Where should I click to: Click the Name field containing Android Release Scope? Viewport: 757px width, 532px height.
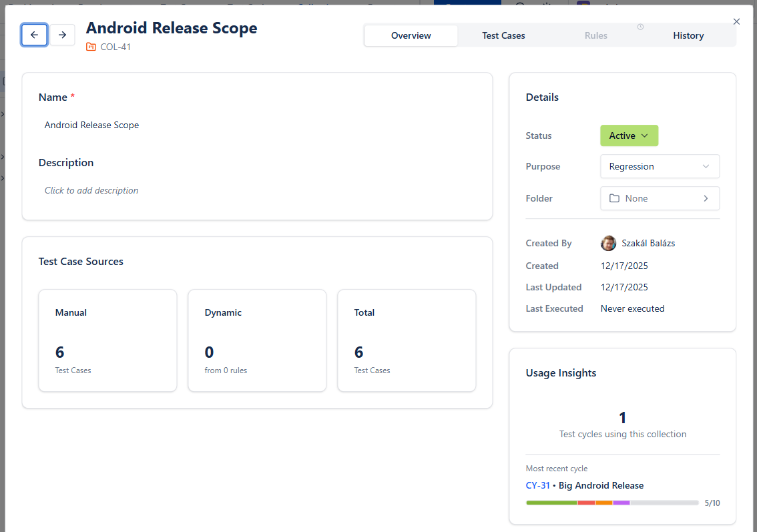click(x=257, y=125)
